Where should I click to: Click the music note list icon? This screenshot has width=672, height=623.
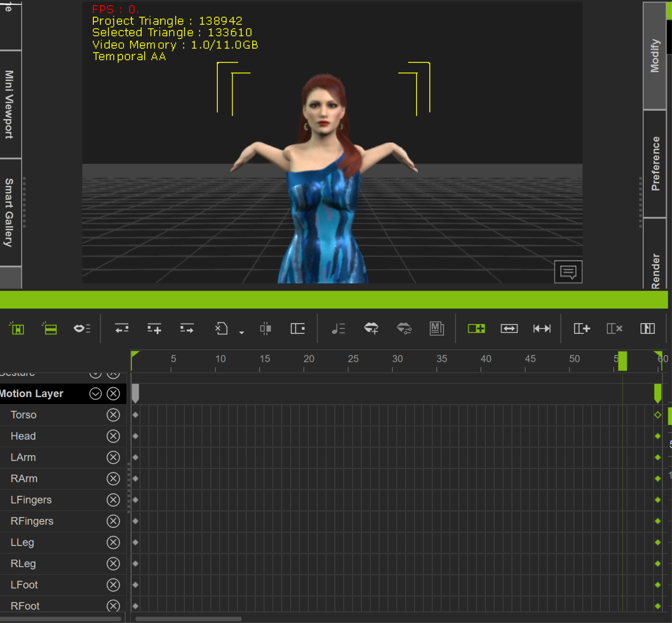click(338, 328)
